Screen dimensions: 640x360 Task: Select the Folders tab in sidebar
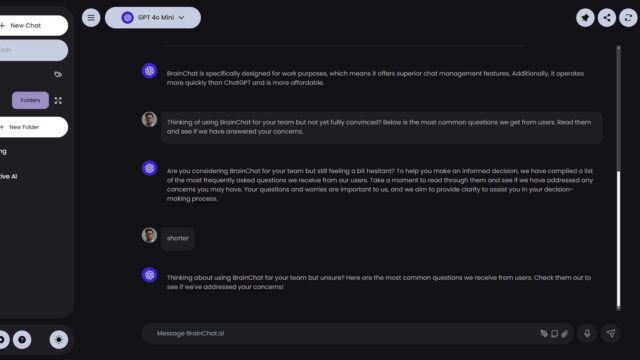[x=30, y=100]
